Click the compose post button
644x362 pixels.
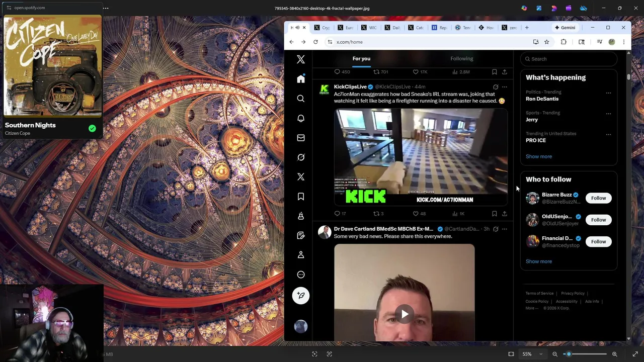pyautogui.click(x=301, y=296)
